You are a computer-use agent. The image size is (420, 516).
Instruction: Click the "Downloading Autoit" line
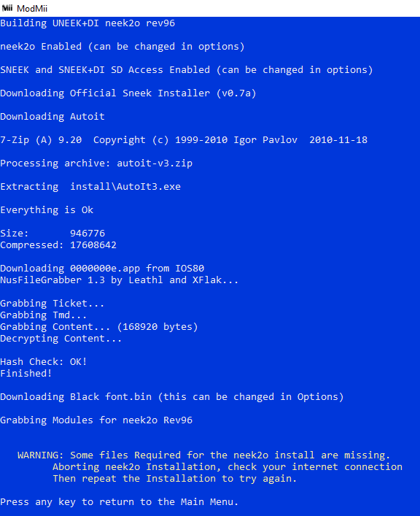[52, 117]
